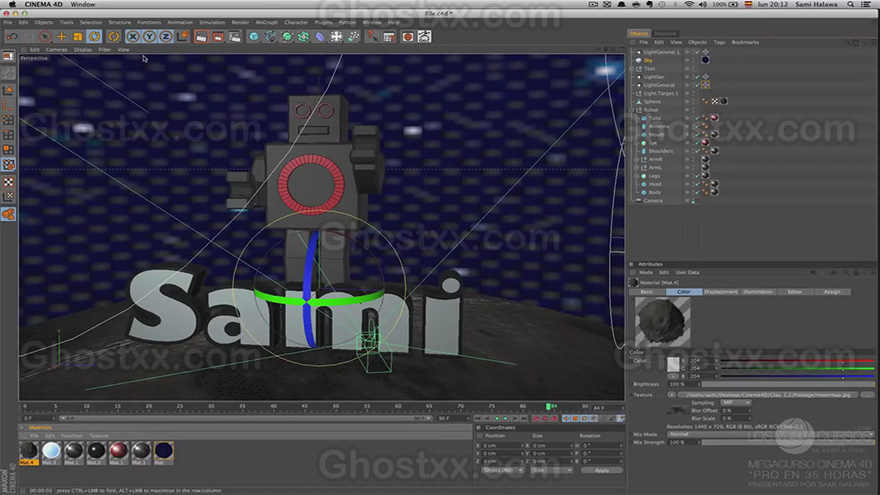
Task: Switch to the Structure tab
Action: (x=665, y=34)
